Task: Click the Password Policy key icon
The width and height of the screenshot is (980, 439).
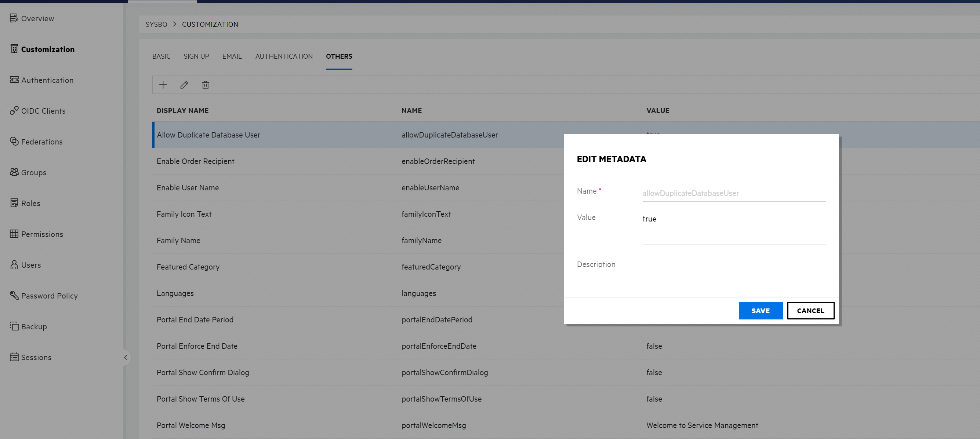Action: pos(14,295)
